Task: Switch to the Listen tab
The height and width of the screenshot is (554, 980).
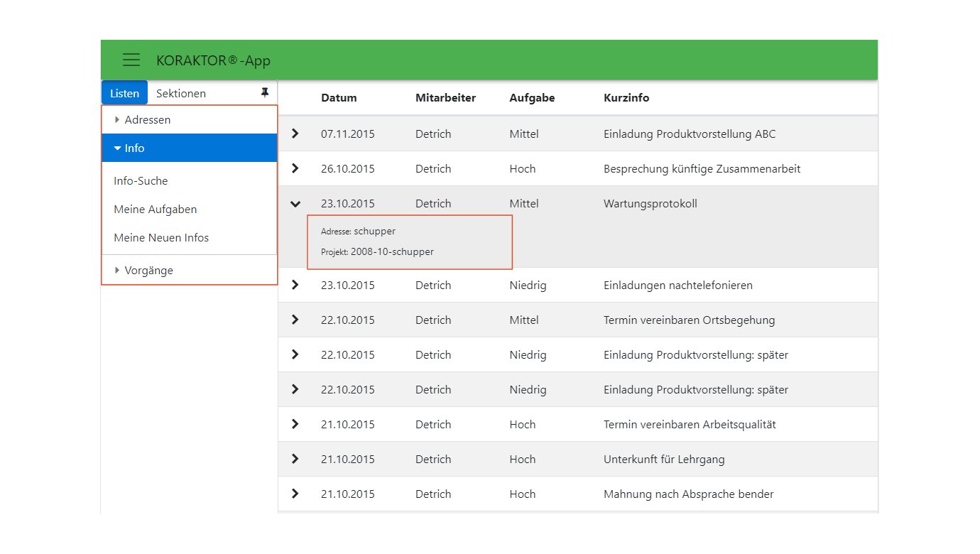Action: point(125,93)
